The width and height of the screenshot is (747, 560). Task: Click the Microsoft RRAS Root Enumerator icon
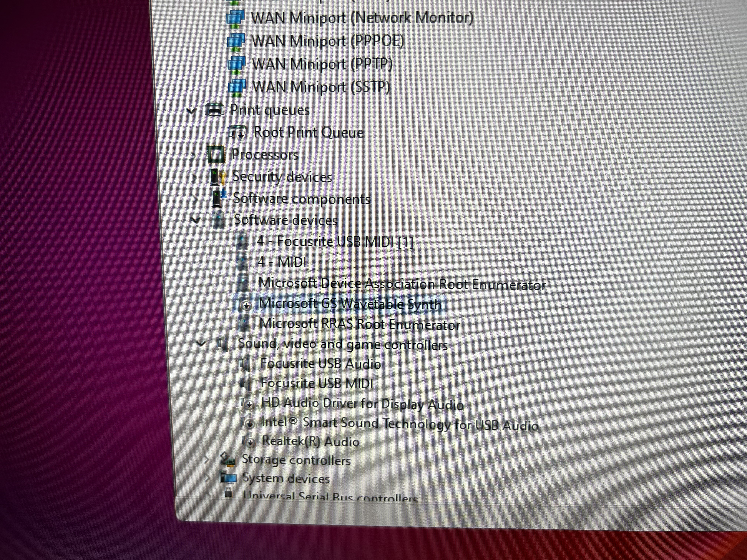244,324
